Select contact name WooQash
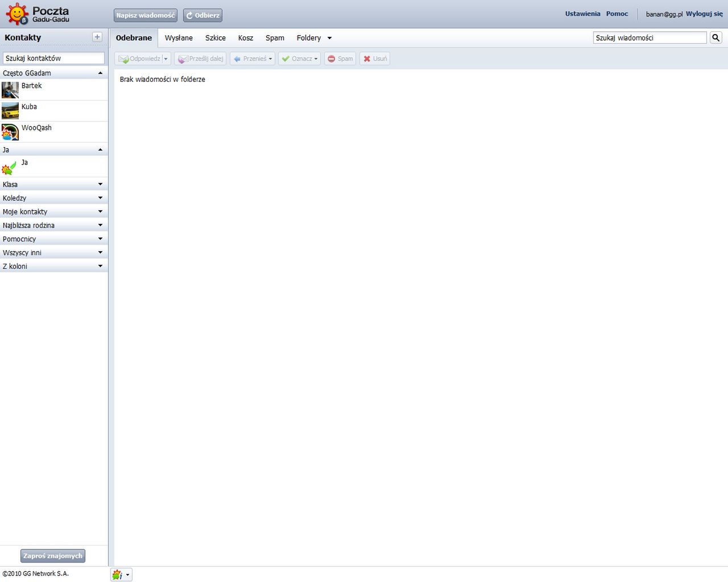The image size is (728, 582). [x=36, y=128]
